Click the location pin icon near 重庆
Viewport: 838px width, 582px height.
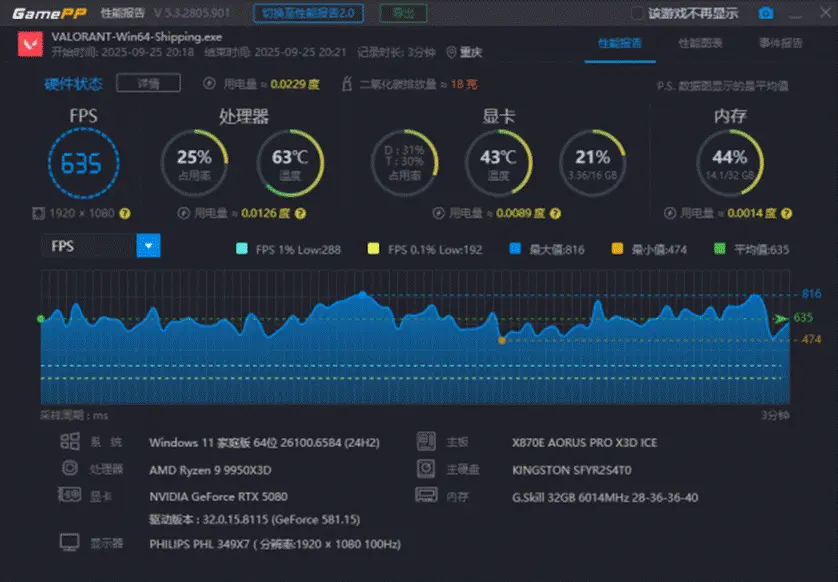(x=451, y=52)
